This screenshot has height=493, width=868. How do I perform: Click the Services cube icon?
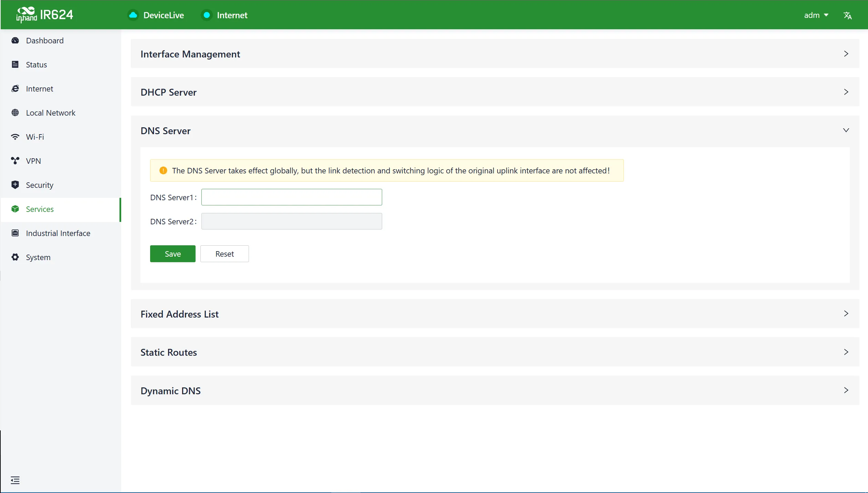coord(15,209)
